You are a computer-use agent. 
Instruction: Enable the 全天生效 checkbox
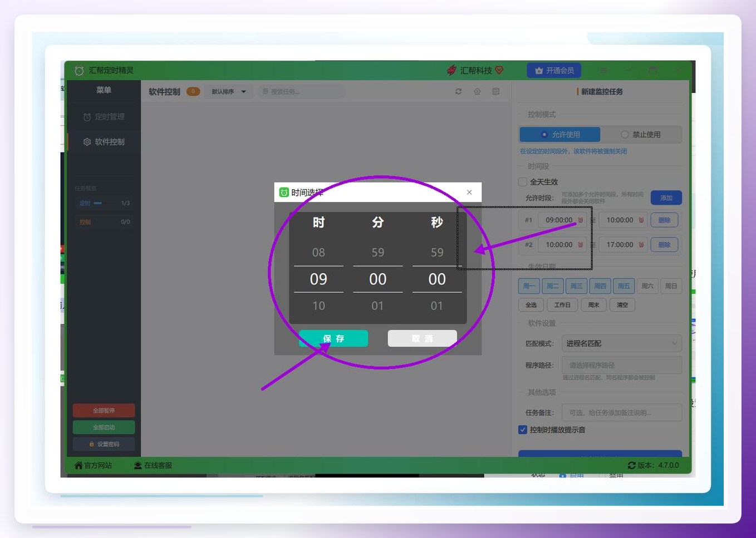tap(523, 182)
